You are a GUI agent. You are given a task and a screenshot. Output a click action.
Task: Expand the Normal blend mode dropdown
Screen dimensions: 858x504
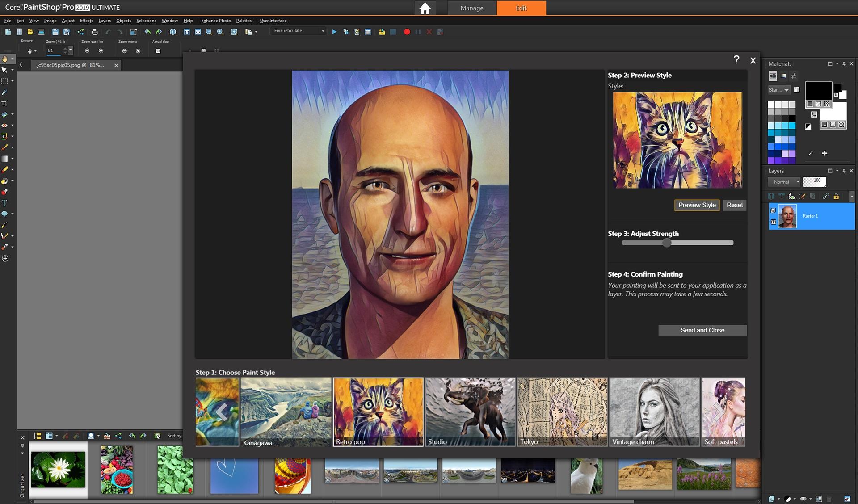[797, 182]
